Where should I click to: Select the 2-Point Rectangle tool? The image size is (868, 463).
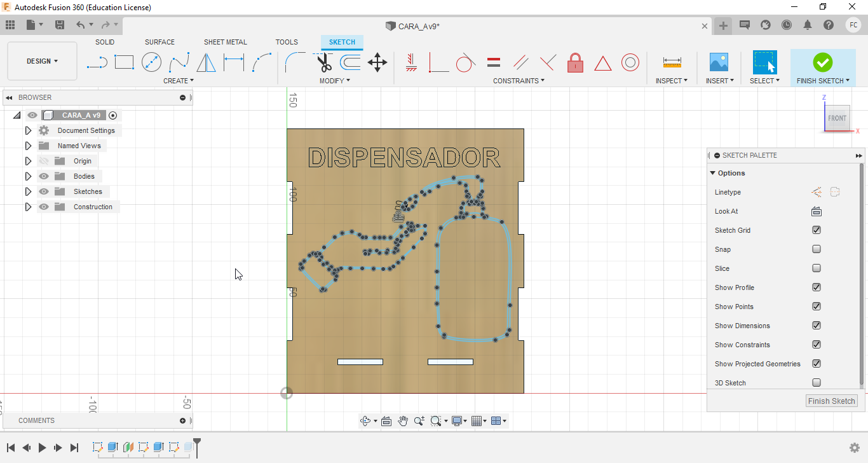[x=124, y=62]
